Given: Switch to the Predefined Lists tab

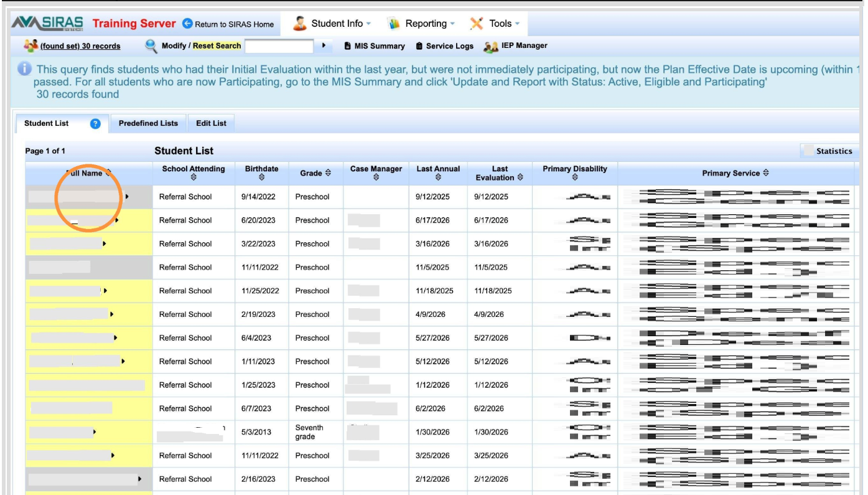Looking at the screenshot, I should pos(148,123).
